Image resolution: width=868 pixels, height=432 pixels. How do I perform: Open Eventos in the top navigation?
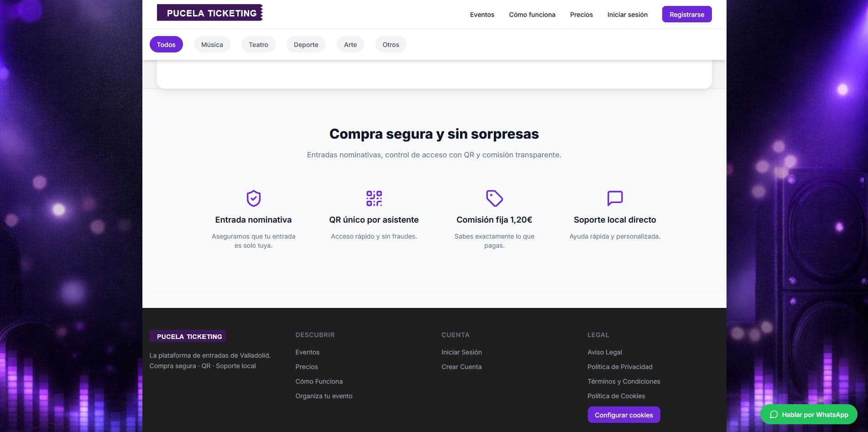(482, 15)
